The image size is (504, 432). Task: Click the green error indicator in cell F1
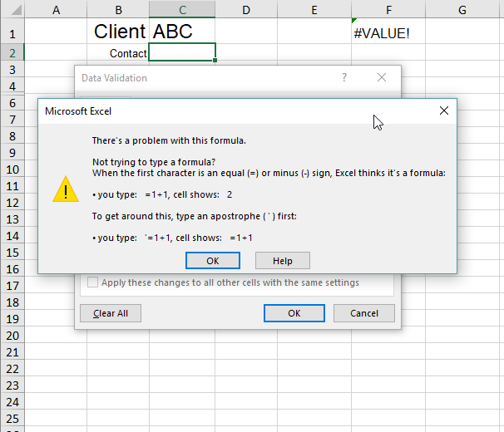(x=354, y=21)
